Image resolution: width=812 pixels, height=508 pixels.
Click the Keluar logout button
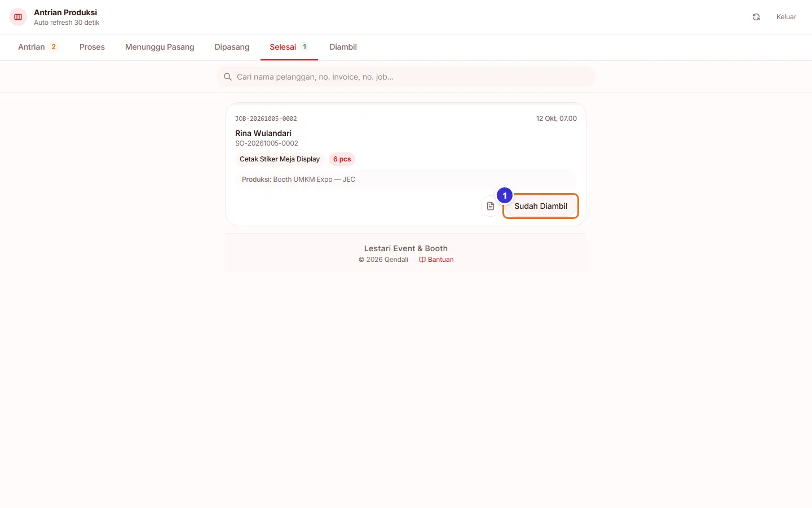[786, 17]
